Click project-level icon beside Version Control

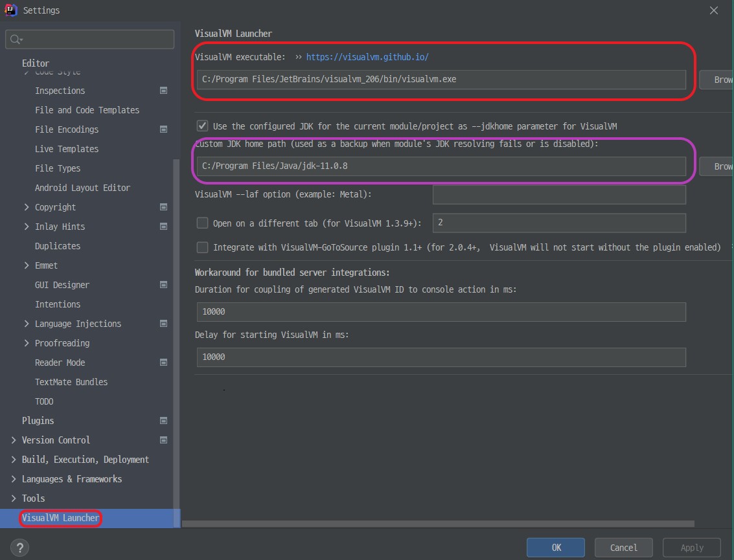163,440
